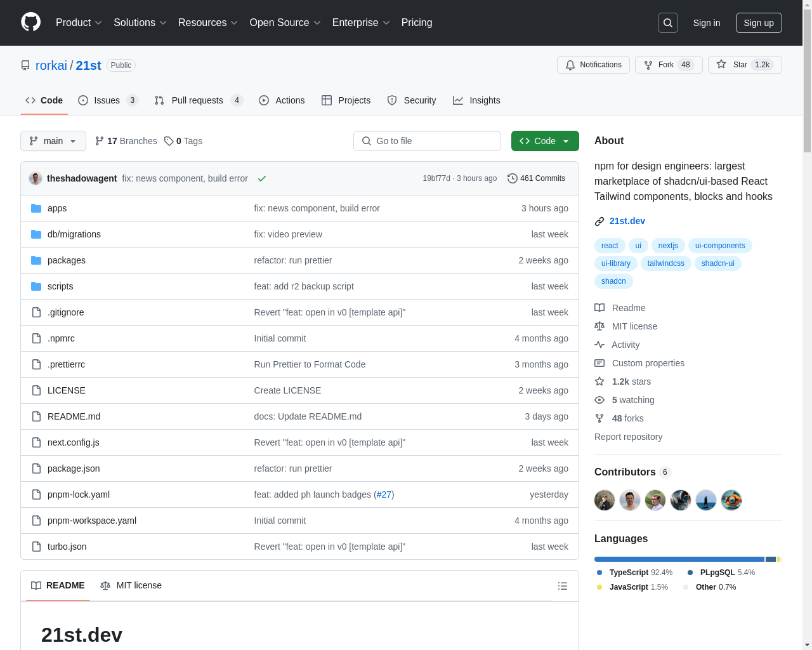Click the Report repository link
The image size is (812, 650).
click(628, 437)
